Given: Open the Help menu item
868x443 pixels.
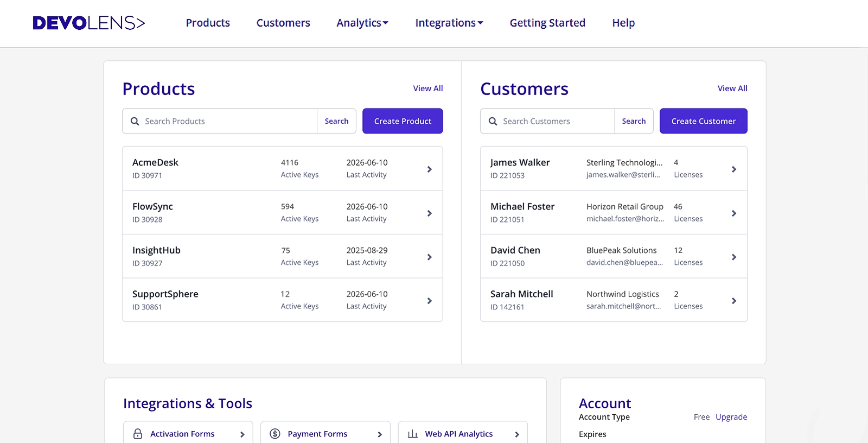Looking at the screenshot, I should (x=623, y=23).
